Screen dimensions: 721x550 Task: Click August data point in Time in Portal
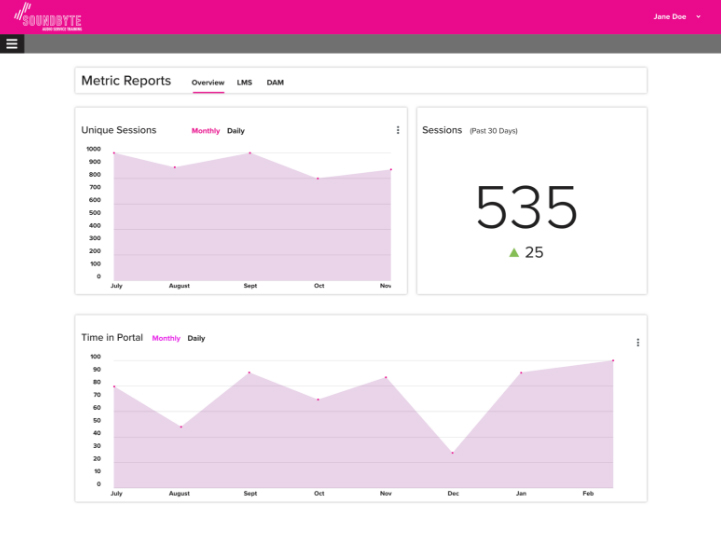tap(181, 427)
